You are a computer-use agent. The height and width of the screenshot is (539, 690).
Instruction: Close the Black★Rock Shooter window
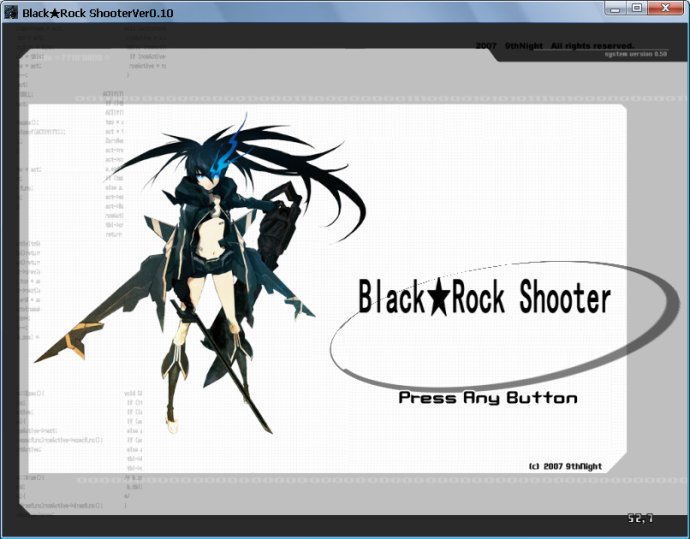(666, 8)
